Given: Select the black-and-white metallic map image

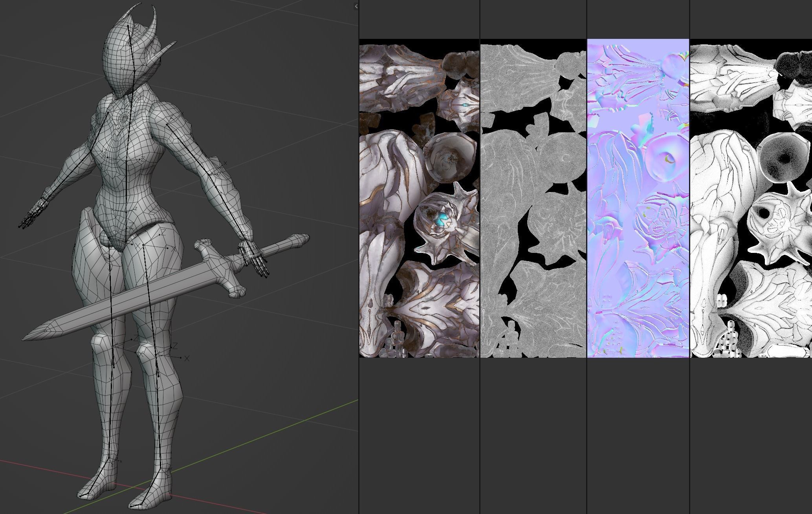Looking at the screenshot, I should (x=751, y=198).
